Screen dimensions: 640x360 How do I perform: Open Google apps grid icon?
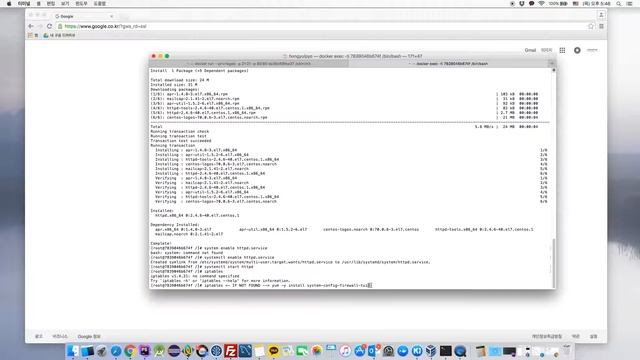pyautogui.click(x=562, y=50)
